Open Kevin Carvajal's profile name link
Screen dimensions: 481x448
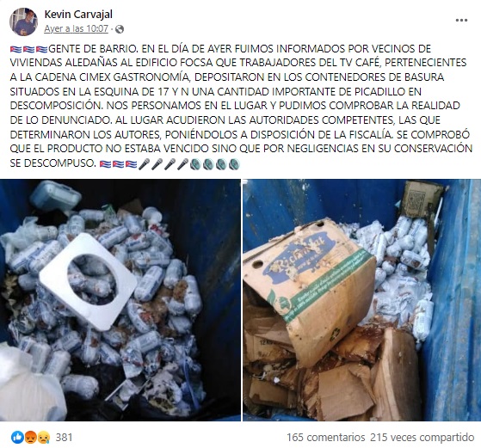click(x=78, y=15)
